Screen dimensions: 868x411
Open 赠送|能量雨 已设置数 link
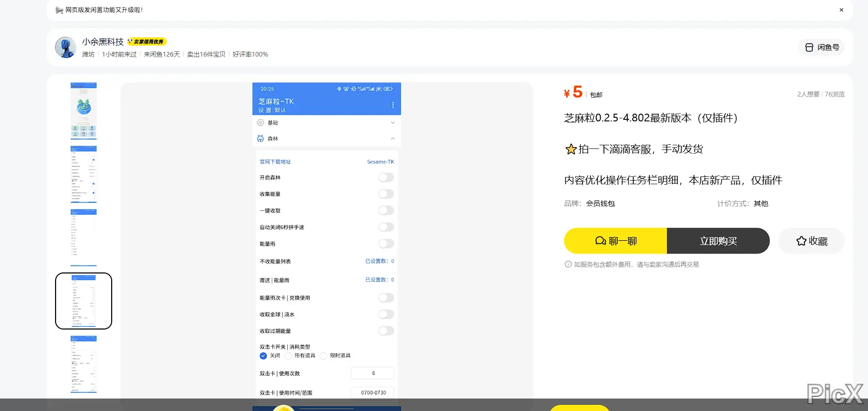tap(380, 280)
